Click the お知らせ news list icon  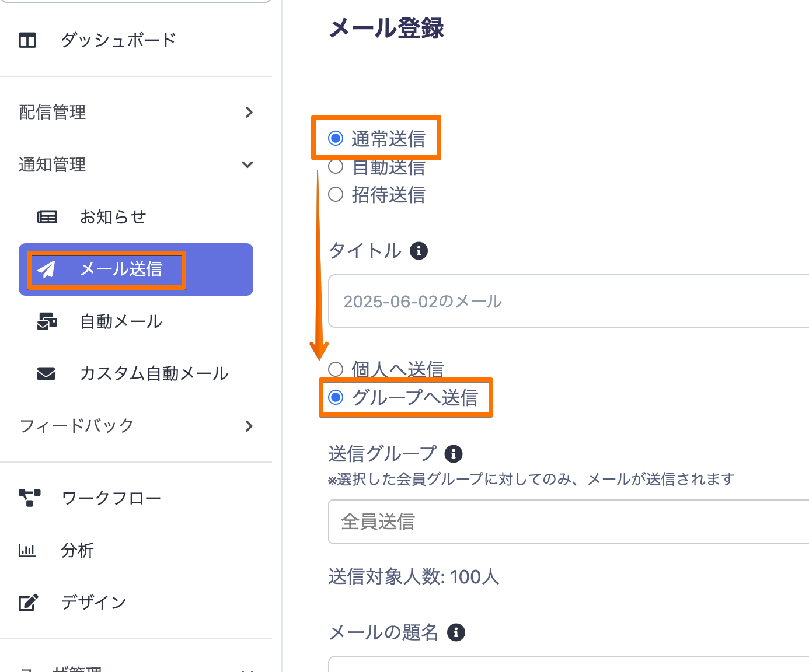coord(47,217)
